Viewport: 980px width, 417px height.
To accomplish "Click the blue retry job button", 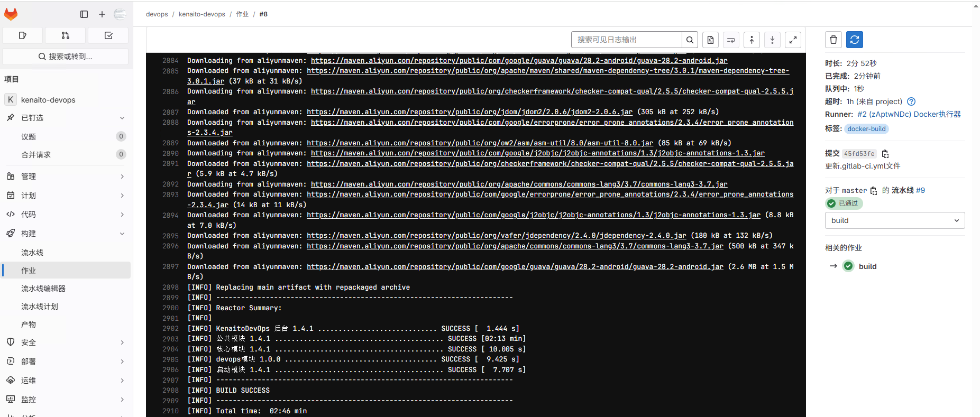I will [x=855, y=40].
